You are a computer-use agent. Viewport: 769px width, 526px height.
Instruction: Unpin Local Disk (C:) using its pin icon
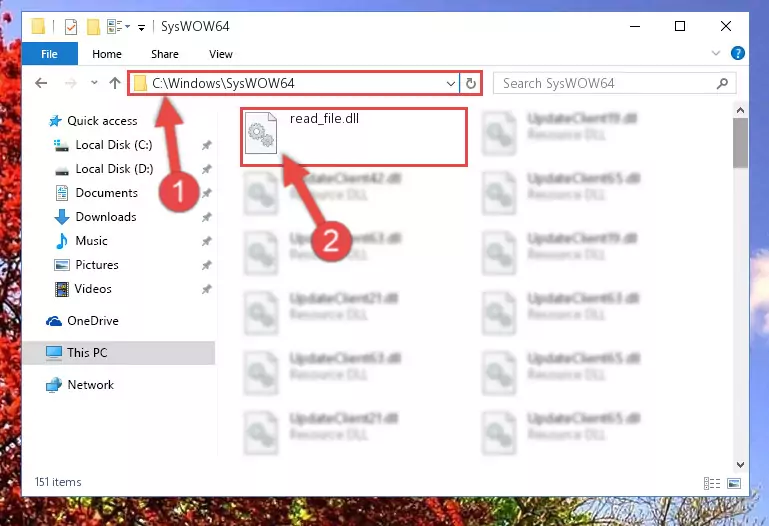[206, 145]
